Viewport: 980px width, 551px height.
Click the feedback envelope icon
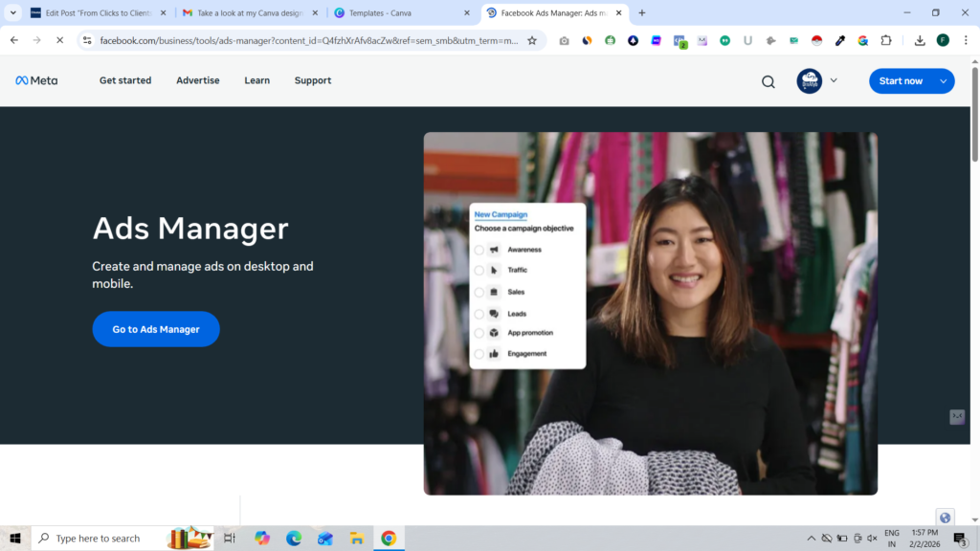[956, 417]
